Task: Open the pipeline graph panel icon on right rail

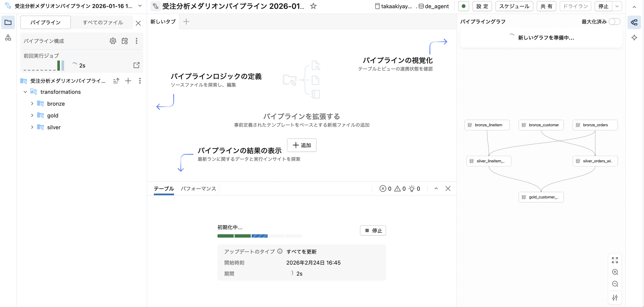Action: click(x=634, y=22)
